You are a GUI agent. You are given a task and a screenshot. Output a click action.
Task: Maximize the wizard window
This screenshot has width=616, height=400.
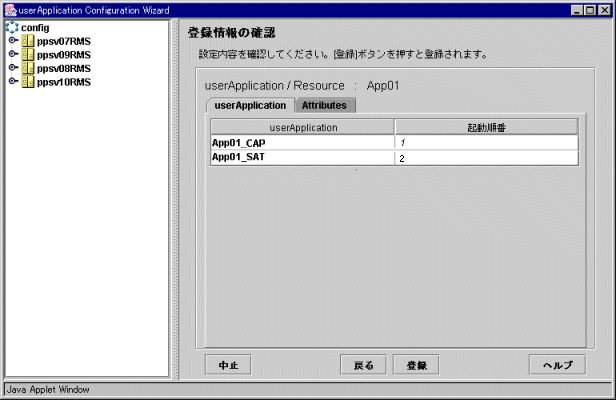pos(590,9)
